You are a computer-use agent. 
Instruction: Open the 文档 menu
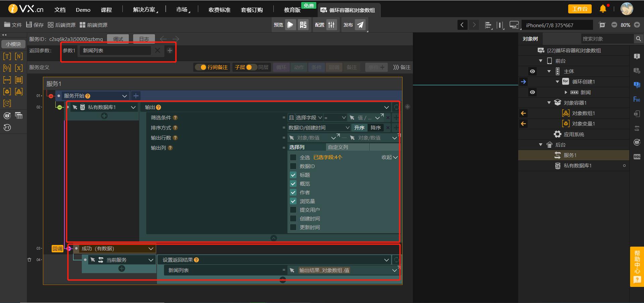pyautogui.click(x=60, y=10)
